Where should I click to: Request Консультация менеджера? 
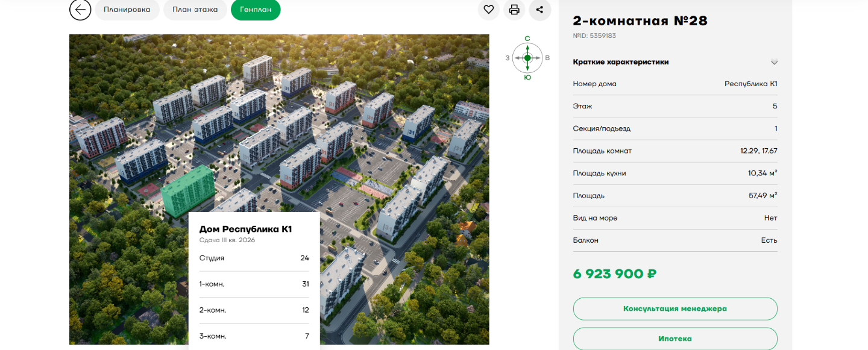pyautogui.click(x=675, y=308)
